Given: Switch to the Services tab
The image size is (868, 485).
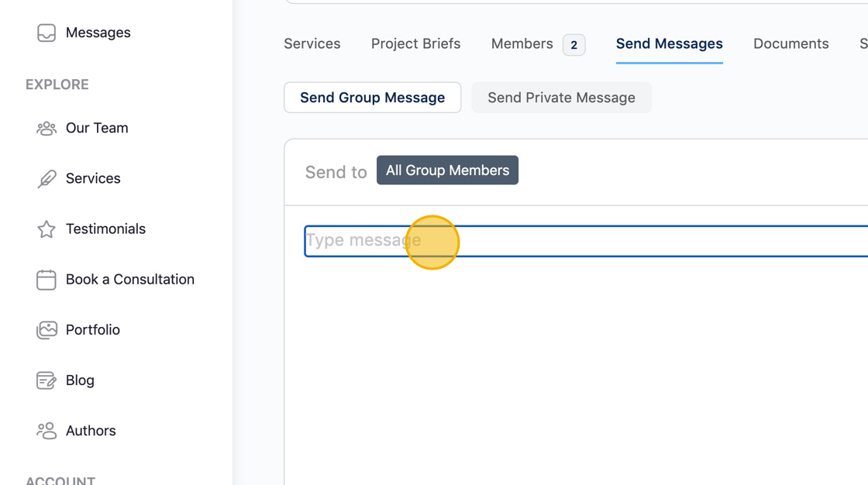Looking at the screenshot, I should tap(312, 44).
